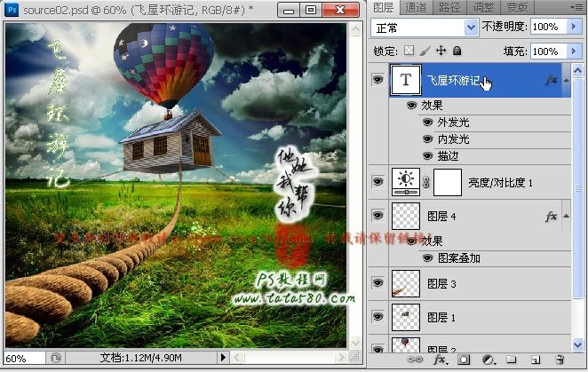Click the status bar preview icon beside zoom
Image resolution: width=588 pixels, height=372 pixels.
click(x=55, y=358)
